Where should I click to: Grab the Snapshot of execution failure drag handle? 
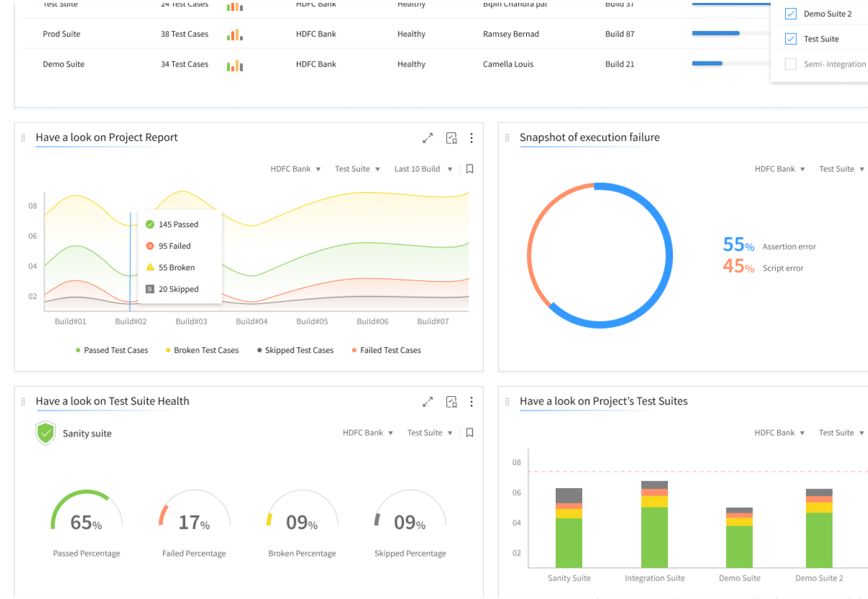tap(507, 138)
